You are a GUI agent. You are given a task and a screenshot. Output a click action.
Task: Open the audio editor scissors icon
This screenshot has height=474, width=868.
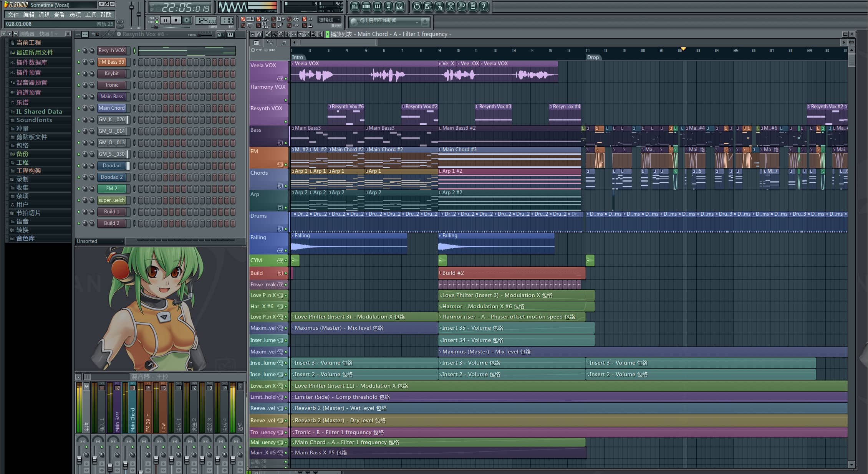450,6
